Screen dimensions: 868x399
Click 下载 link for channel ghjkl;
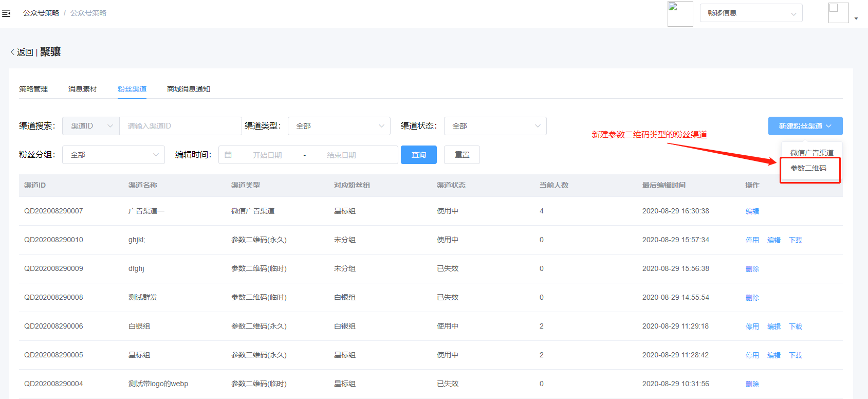click(x=796, y=240)
